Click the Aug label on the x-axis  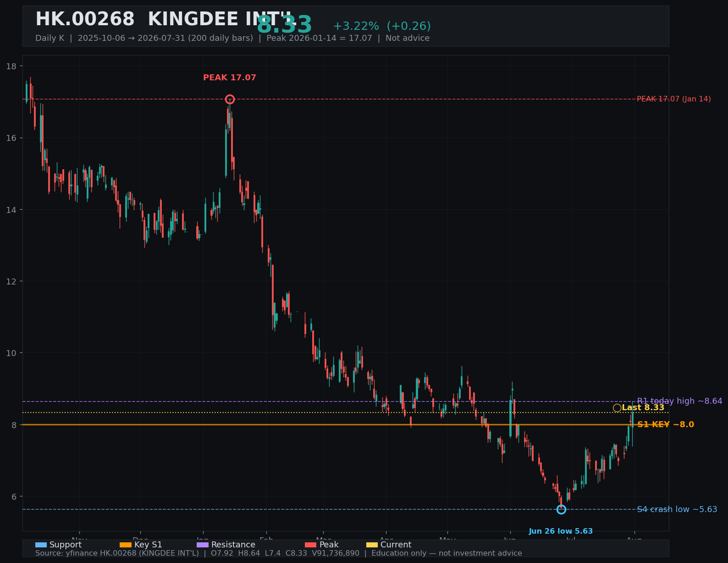(x=634, y=539)
